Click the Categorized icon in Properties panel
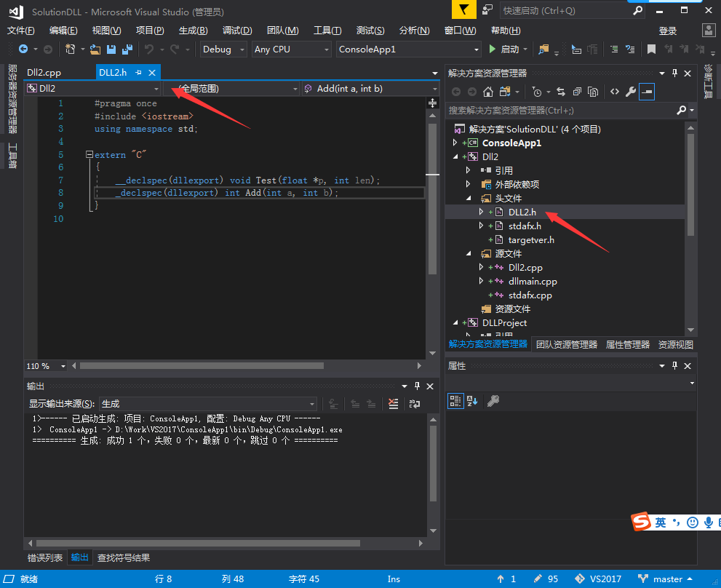Image resolution: width=721 pixels, height=588 pixels. [x=455, y=401]
